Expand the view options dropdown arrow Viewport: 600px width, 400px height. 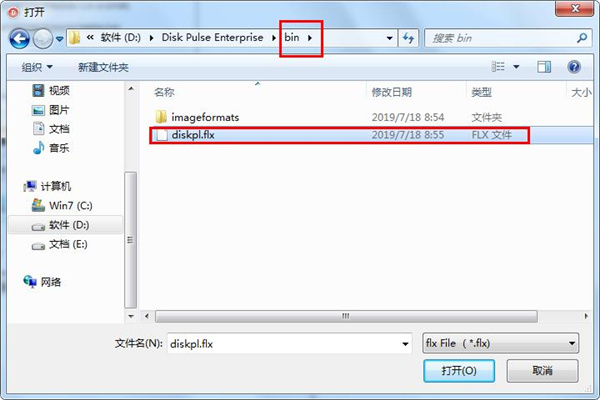pos(516,67)
